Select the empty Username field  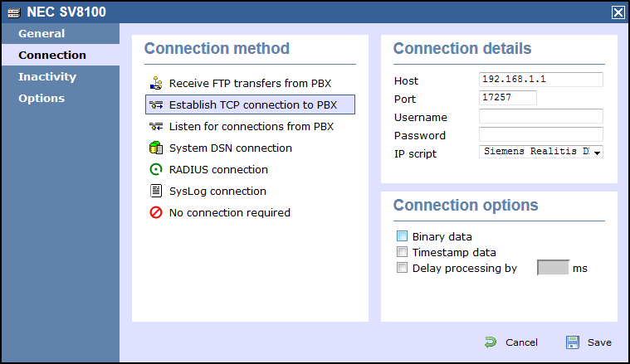(540, 116)
